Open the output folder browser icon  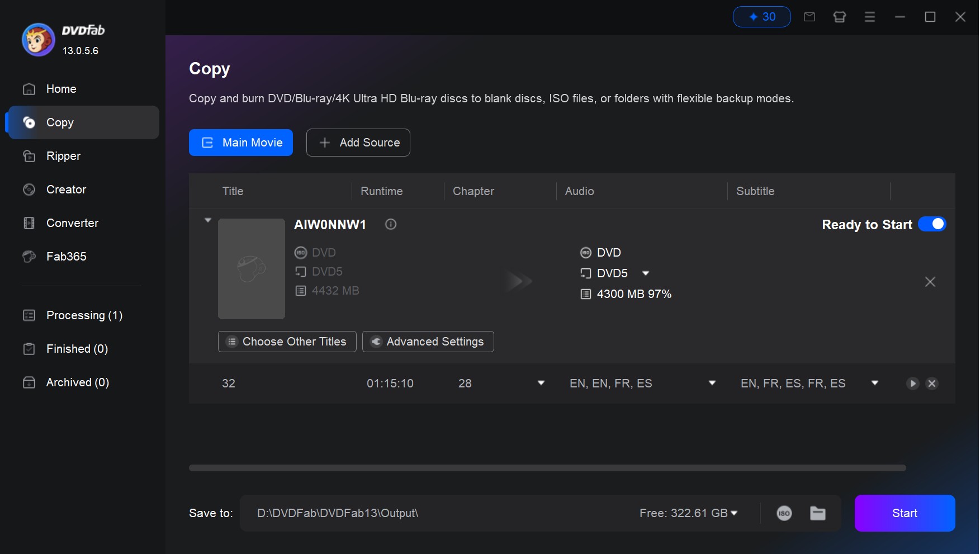(818, 513)
